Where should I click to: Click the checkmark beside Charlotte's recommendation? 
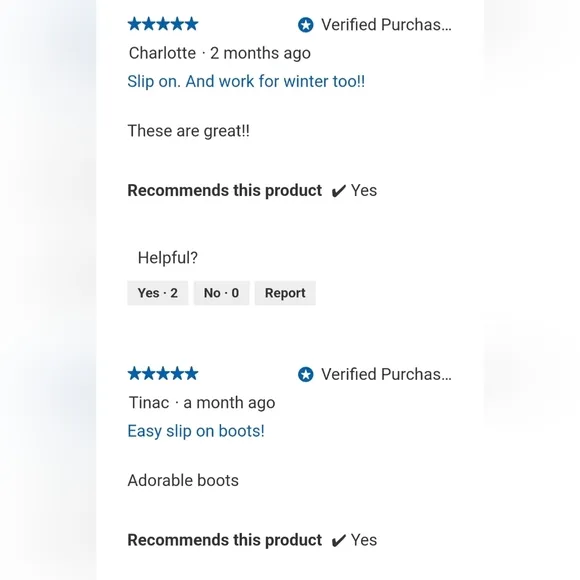tap(338, 191)
